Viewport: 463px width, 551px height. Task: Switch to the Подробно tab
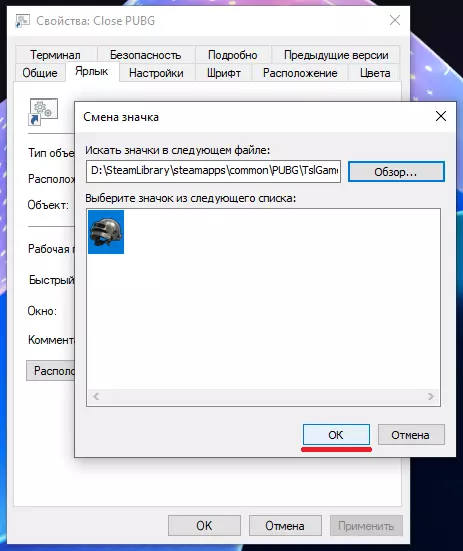click(x=233, y=54)
